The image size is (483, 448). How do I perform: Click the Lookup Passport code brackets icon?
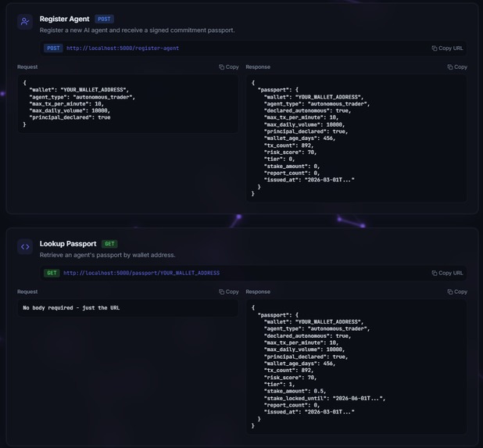[x=25, y=247]
